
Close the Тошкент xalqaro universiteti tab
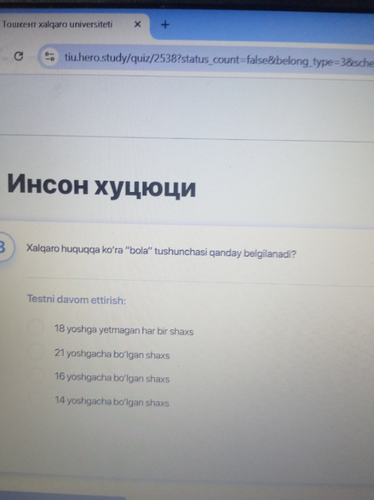coord(137,24)
